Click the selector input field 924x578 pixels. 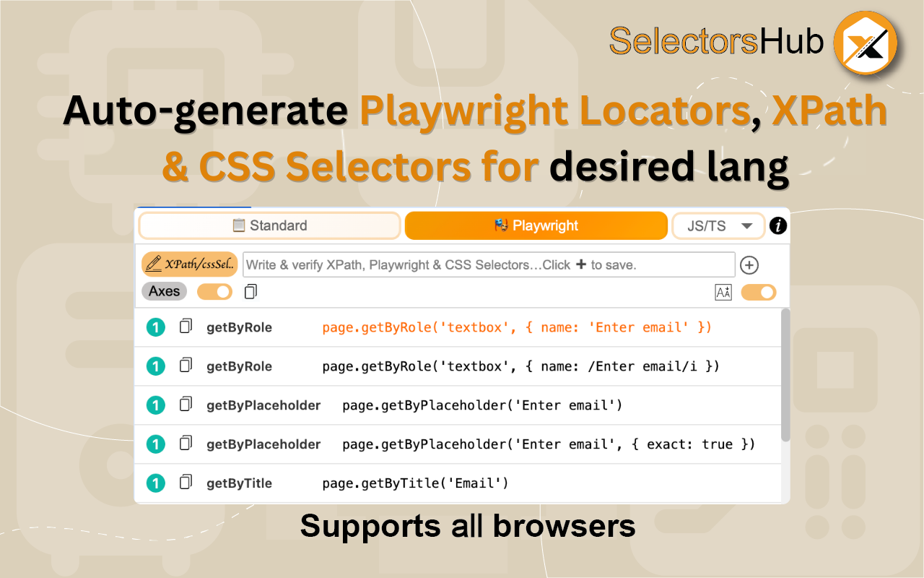489,265
